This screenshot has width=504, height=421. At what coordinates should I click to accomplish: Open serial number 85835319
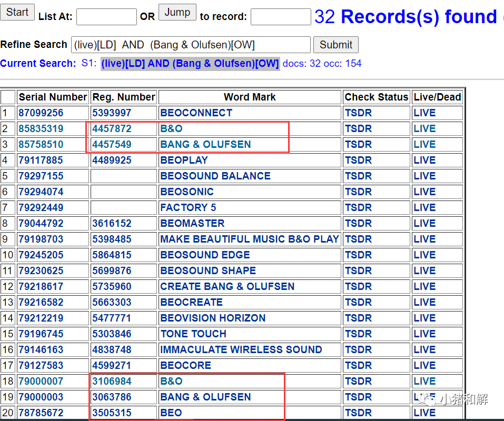pos(41,128)
